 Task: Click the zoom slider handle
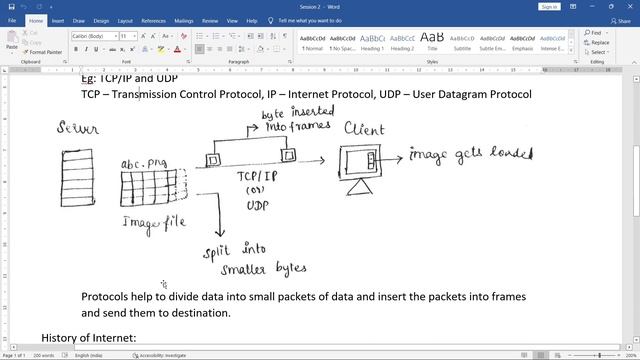600,356
